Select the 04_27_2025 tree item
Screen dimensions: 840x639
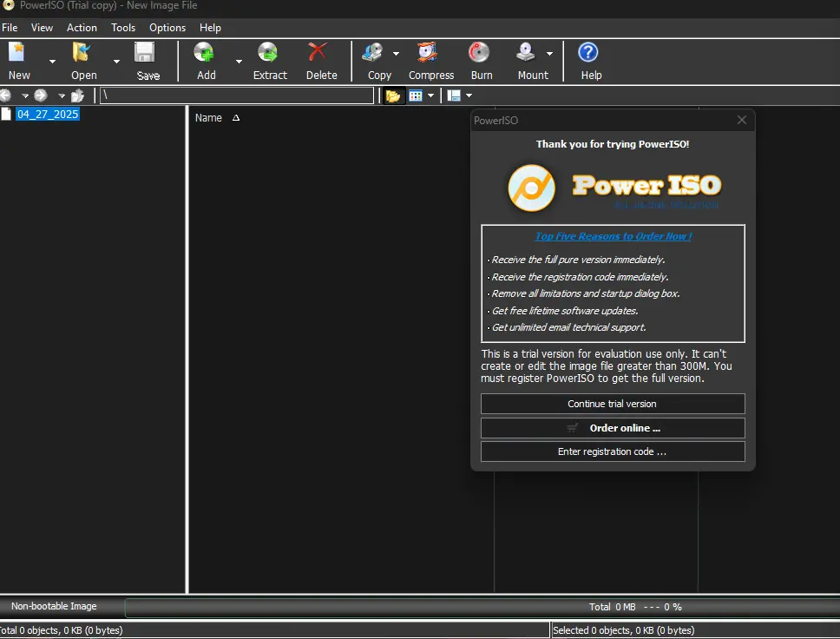48,115
